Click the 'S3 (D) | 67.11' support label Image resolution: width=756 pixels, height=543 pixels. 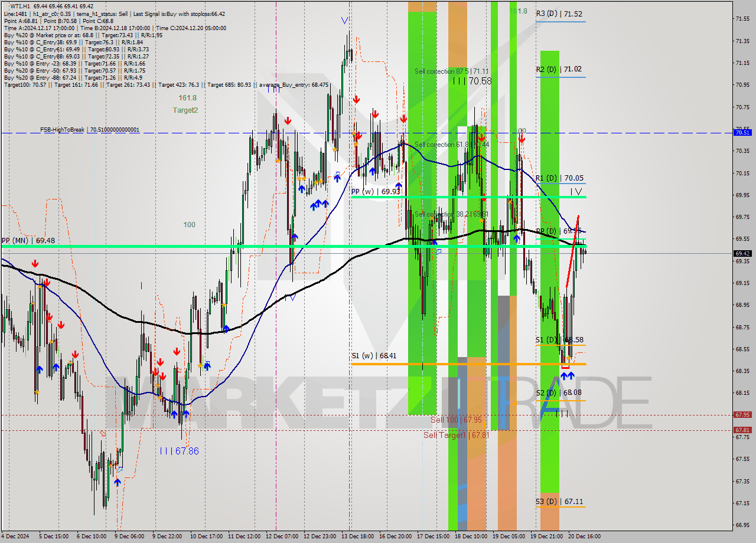pos(559,501)
